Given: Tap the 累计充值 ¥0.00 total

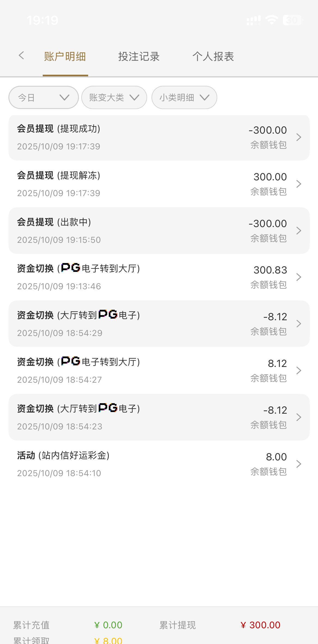Looking at the screenshot, I should [x=108, y=625].
